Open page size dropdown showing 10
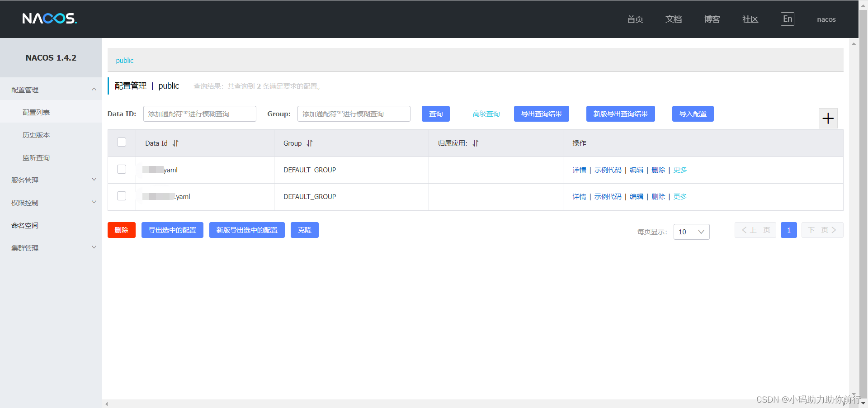 pos(692,232)
